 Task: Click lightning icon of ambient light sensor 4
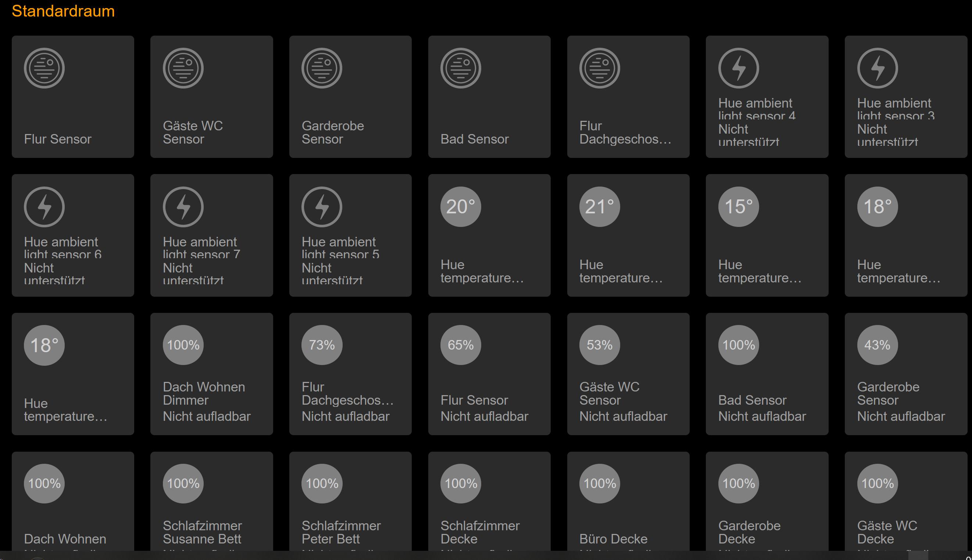[738, 68]
